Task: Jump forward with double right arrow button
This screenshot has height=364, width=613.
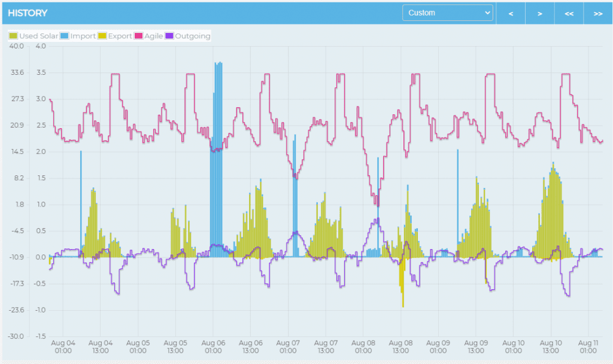Action: pos(597,13)
